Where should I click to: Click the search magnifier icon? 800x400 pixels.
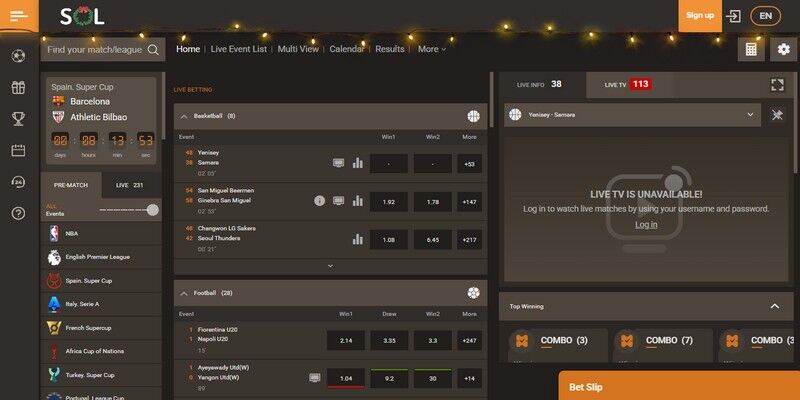153,49
